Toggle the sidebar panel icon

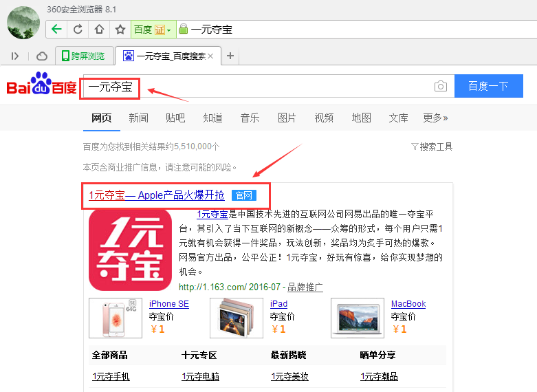pyautogui.click(x=14, y=56)
